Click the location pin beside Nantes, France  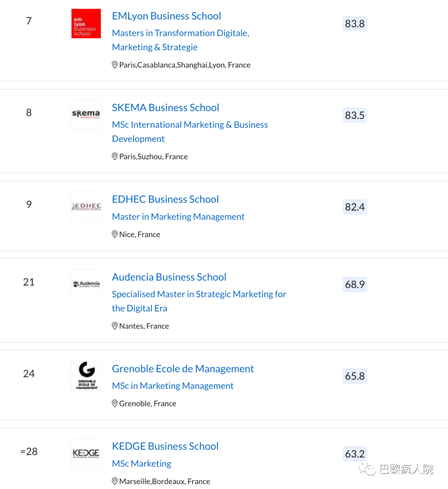point(115,326)
